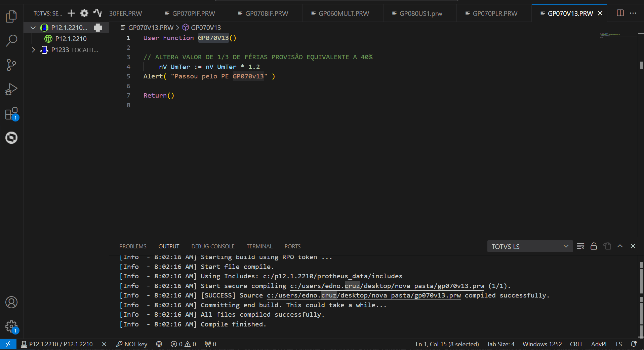Viewport: 644px width, 350px height.
Task: Open the secure compiling file path link
Action: (x=387, y=286)
